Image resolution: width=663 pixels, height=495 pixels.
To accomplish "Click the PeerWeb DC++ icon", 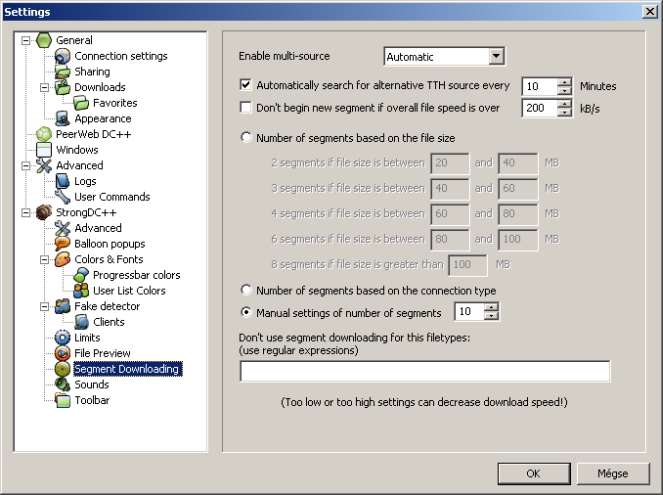I will [45, 134].
